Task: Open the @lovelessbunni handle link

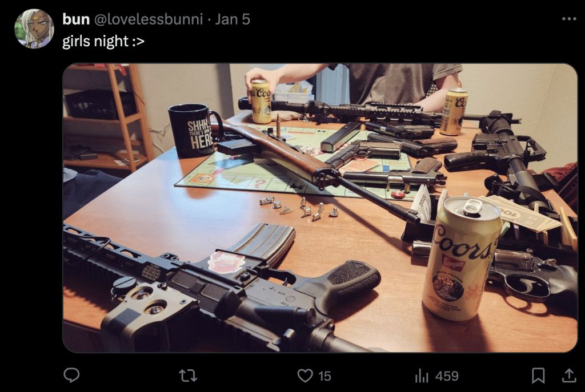Action: 148,19
